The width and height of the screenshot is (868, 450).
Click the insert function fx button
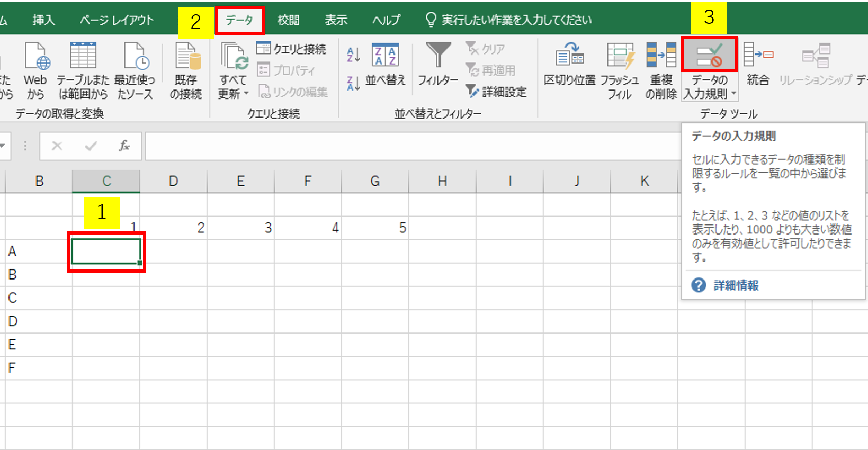click(x=124, y=146)
